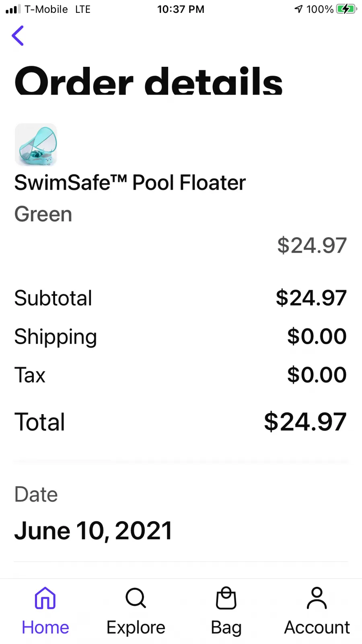This screenshot has width=362, height=644.
Task: Tap the June 10, 2021 date
Action: pos(93,530)
